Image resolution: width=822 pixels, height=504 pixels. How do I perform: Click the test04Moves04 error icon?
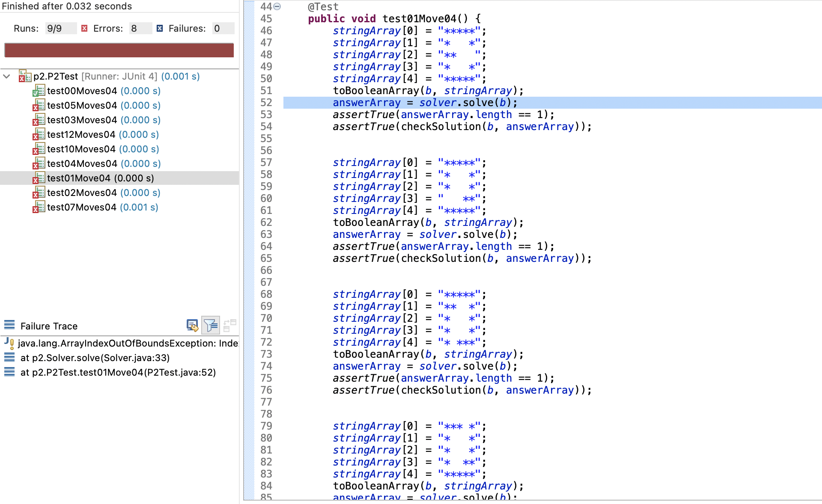click(39, 164)
